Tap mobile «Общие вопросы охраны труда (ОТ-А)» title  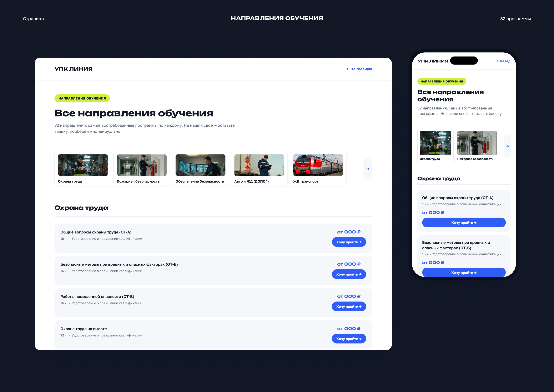458,198
